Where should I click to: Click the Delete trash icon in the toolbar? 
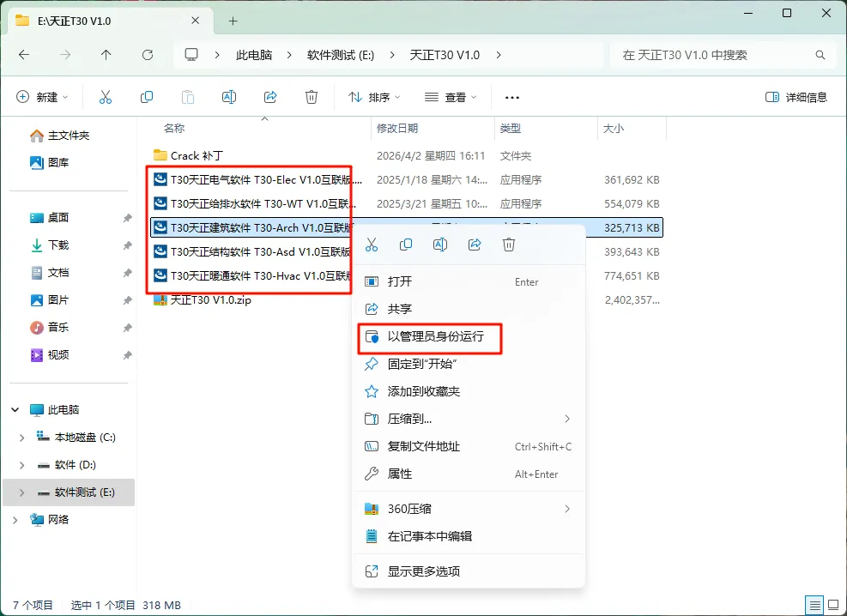[312, 97]
